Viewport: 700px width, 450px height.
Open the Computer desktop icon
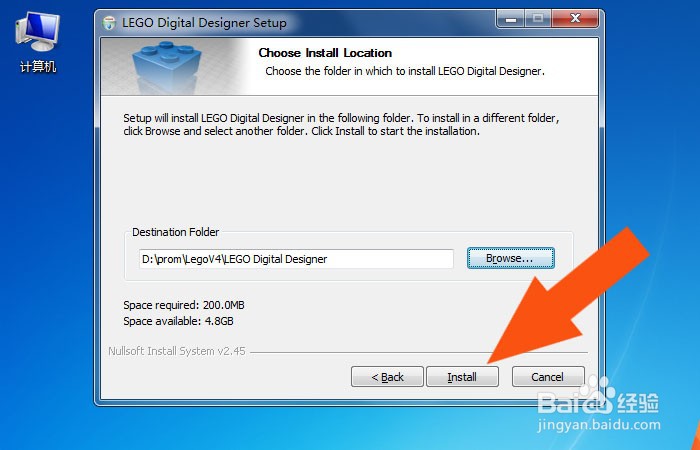click(38, 42)
